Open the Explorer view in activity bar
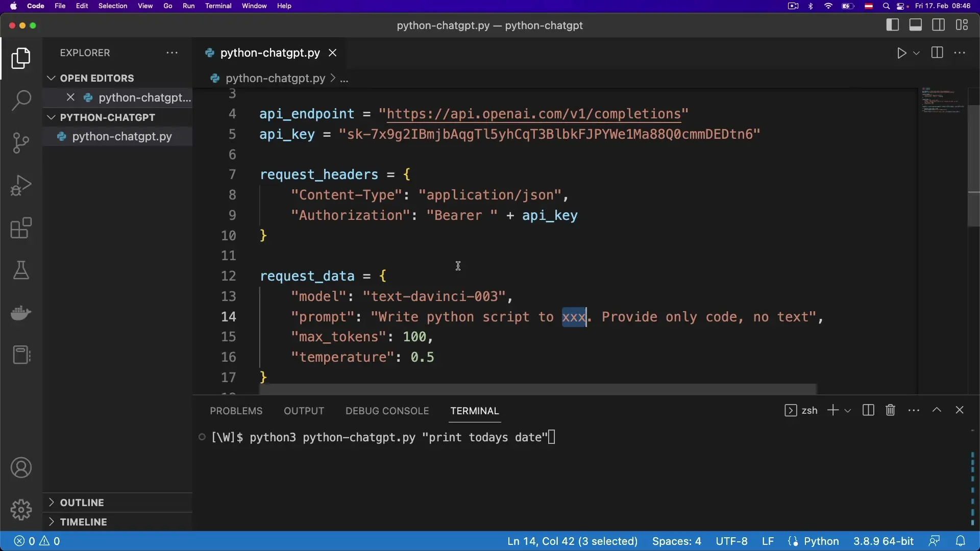Screen dimensions: 980x551 click(x=21, y=58)
